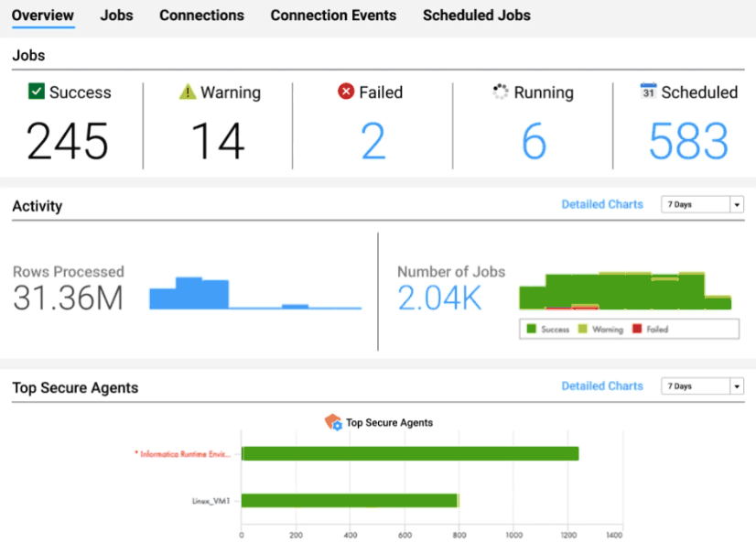Image resolution: width=756 pixels, height=543 pixels.
Task: Click the Warning triangle icon
Action: point(188,92)
